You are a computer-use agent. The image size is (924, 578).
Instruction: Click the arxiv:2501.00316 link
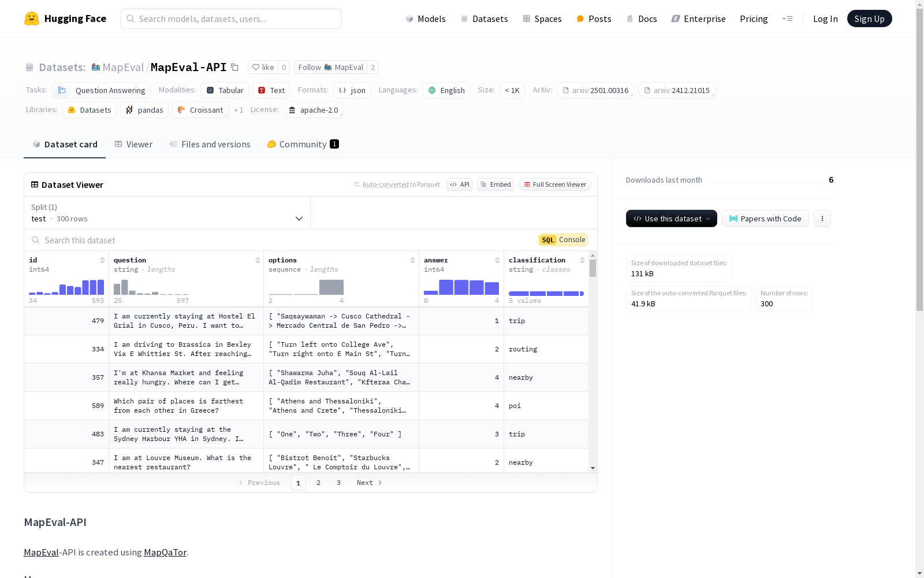point(596,90)
